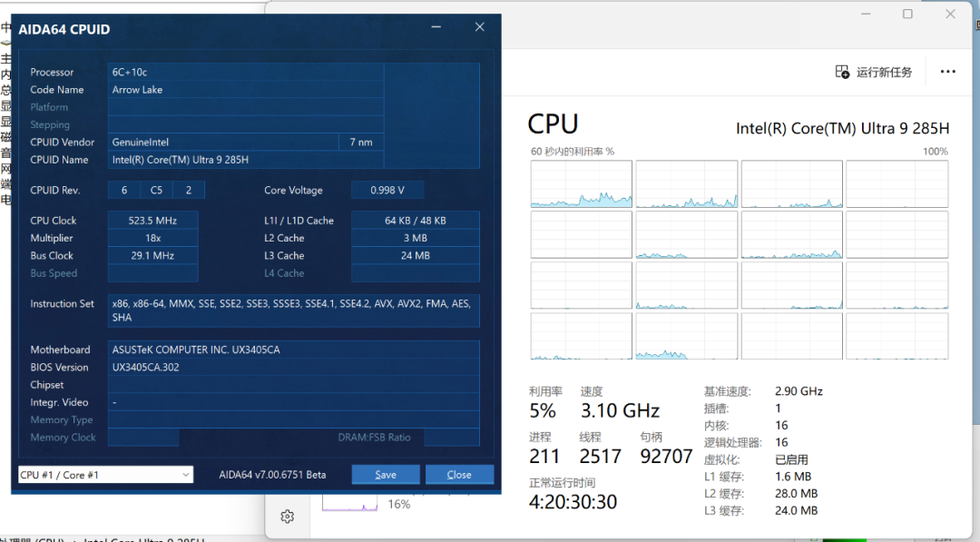The image size is (980, 542).
Task: Click the CPUID Vendor value GenuineIntel
Action: coord(223,142)
